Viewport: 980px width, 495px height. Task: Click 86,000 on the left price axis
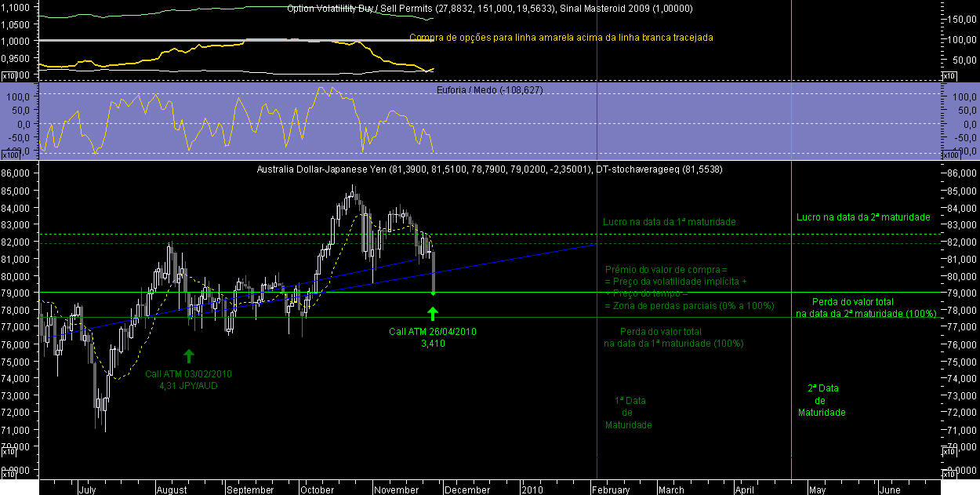pos(15,173)
